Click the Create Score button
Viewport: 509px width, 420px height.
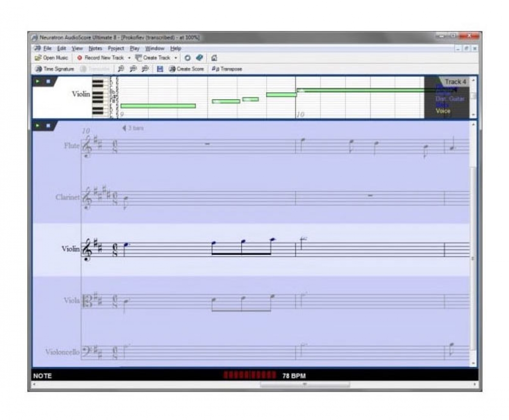coord(186,69)
